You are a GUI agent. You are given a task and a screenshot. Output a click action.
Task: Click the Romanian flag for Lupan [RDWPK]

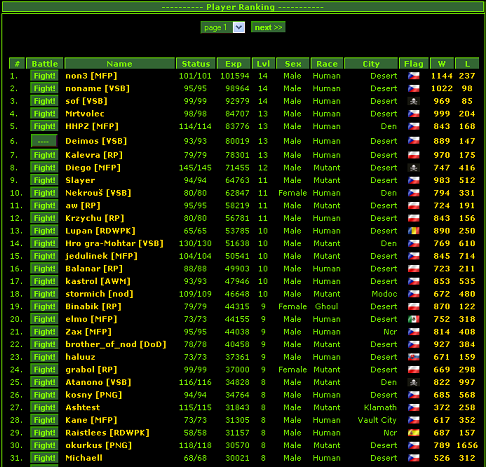[414, 231]
